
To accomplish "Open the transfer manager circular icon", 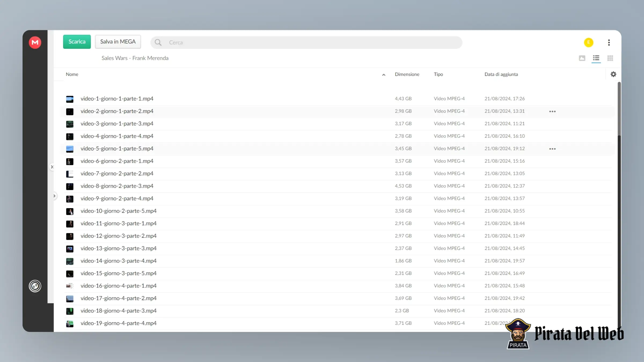I will click(35, 286).
